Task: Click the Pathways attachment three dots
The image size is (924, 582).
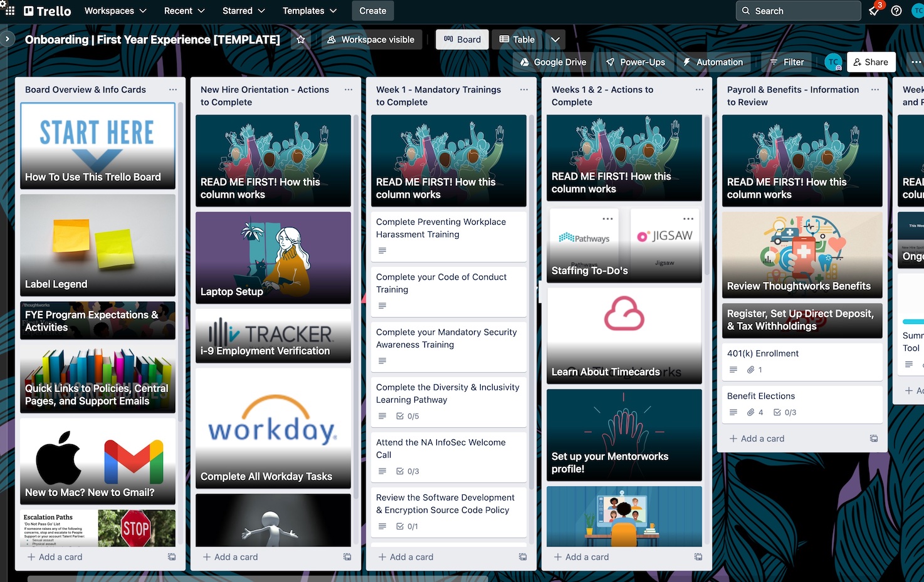Action: coord(607,219)
